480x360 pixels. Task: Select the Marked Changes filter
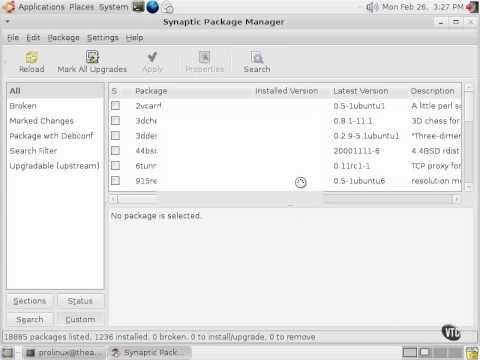[x=55, y=121]
